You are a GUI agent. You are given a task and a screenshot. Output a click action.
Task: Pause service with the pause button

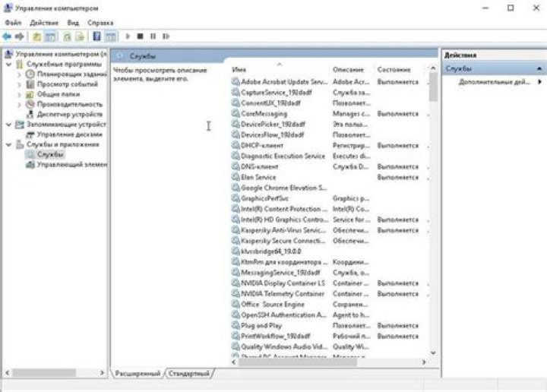[x=153, y=36]
